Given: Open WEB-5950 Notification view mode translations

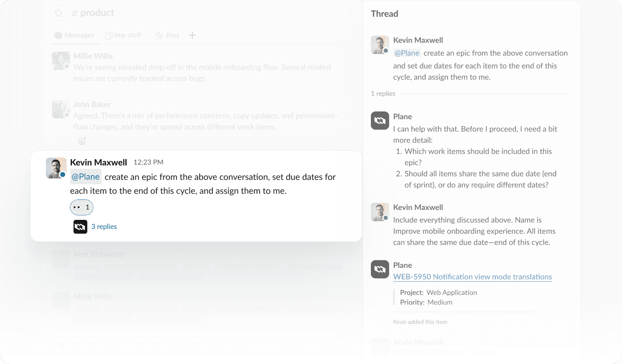Looking at the screenshot, I should (x=472, y=277).
